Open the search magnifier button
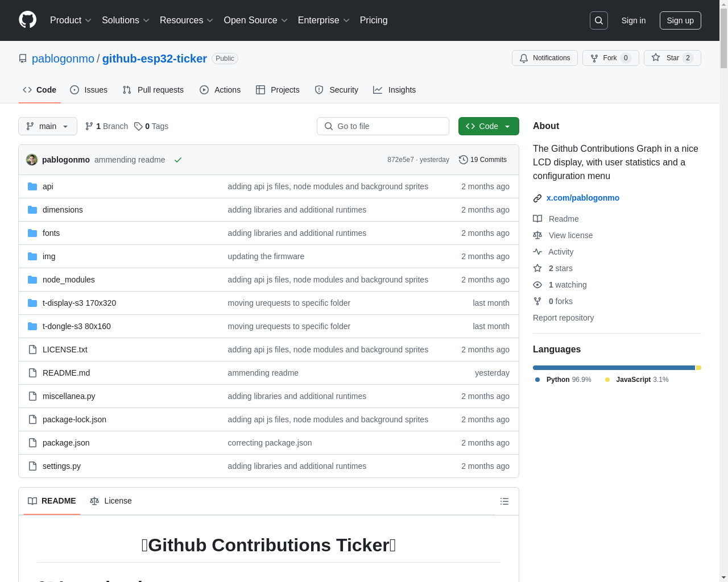Image resolution: width=728 pixels, height=582 pixels. (x=599, y=20)
